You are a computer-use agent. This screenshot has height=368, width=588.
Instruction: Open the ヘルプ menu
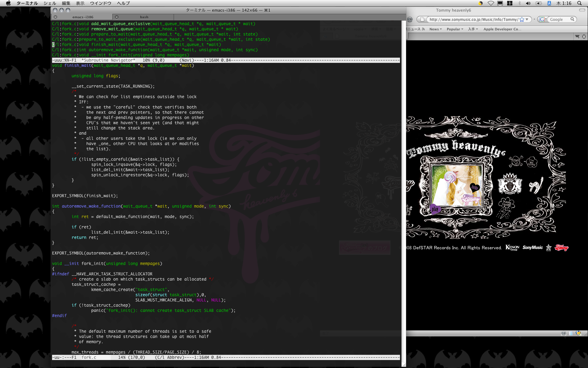tap(123, 3)
